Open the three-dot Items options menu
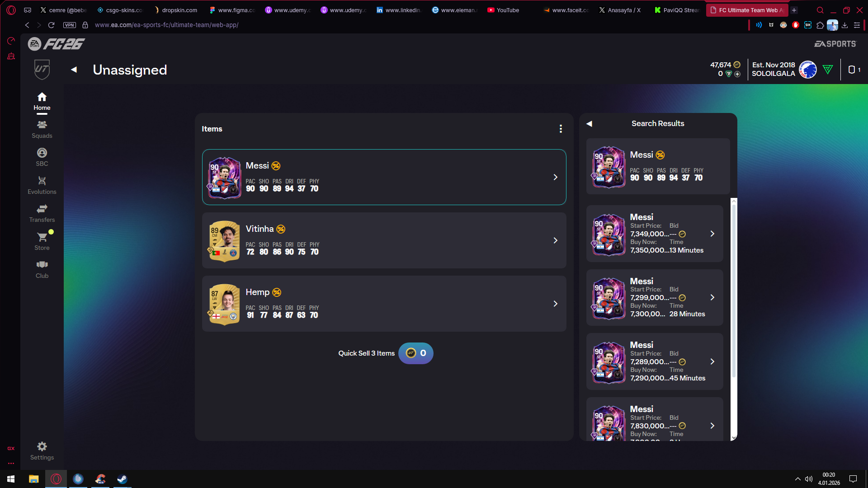The height and width of the screenshot is (488, 868). [x=561, y=129]
